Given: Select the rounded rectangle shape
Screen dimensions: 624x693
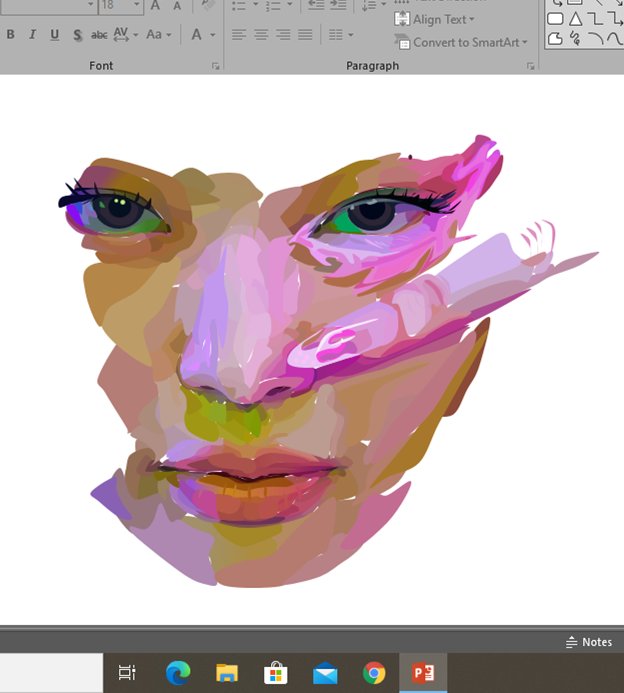Looking at the screenshot, I should (555, 19).
